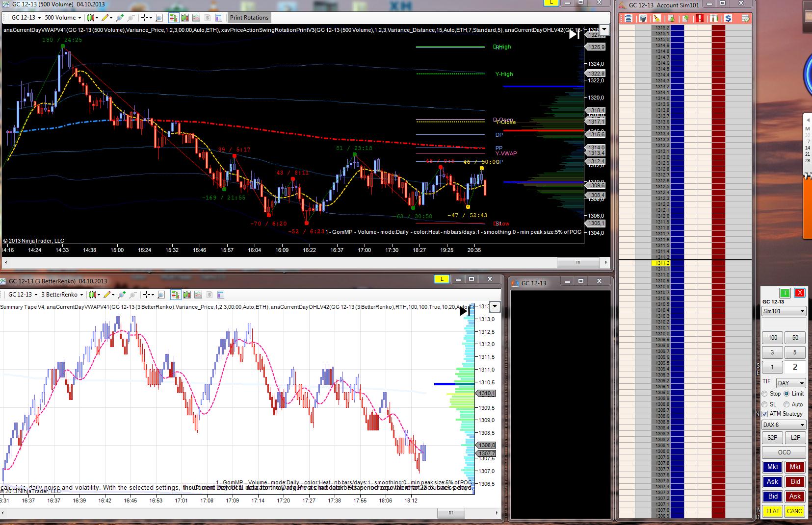Click center-ladder blue lines icon in SuperDOM
The width and height of the screenshot is (812, 525).
click(x=628, y=18)
